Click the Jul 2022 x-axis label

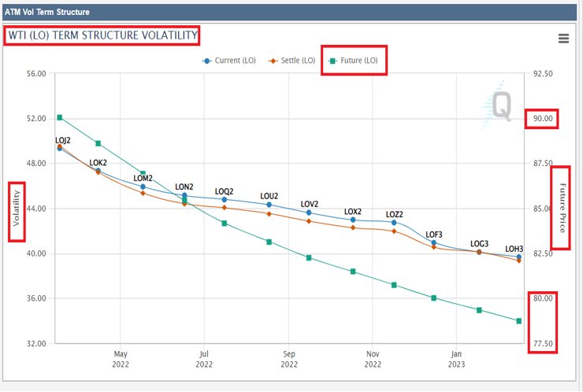click(204, 359)
